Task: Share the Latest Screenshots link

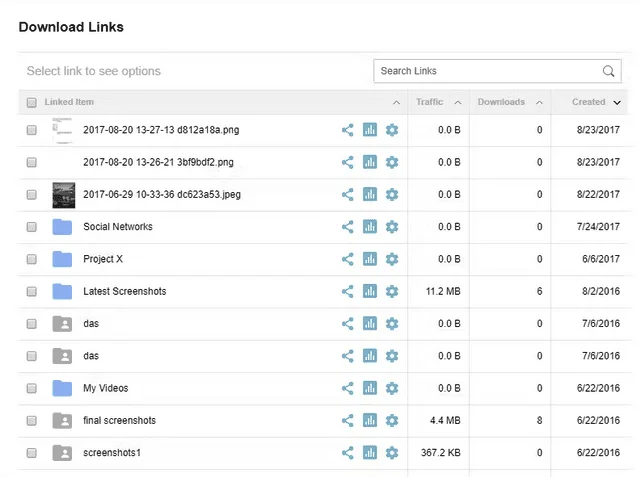Action: point(348,292)
